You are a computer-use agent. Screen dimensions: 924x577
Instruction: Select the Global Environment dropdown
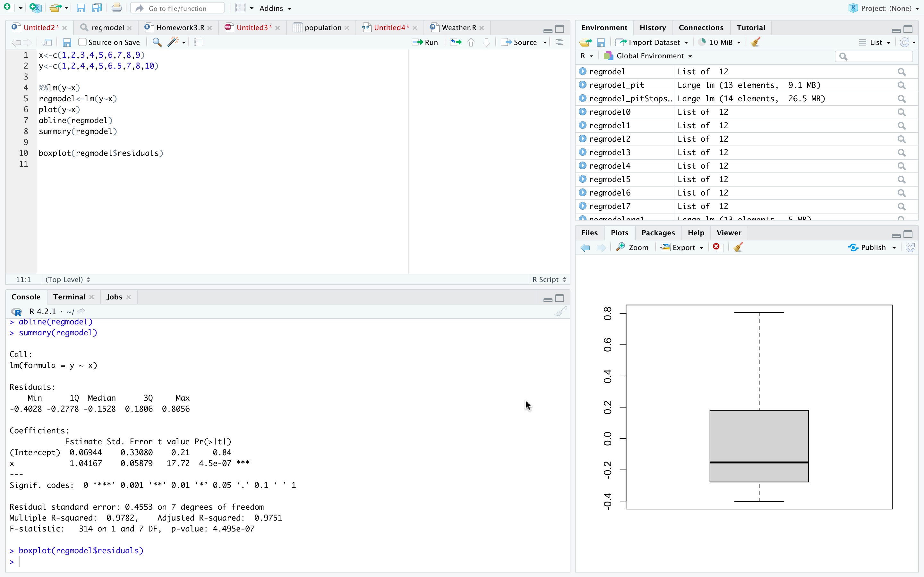pos(649,56)
